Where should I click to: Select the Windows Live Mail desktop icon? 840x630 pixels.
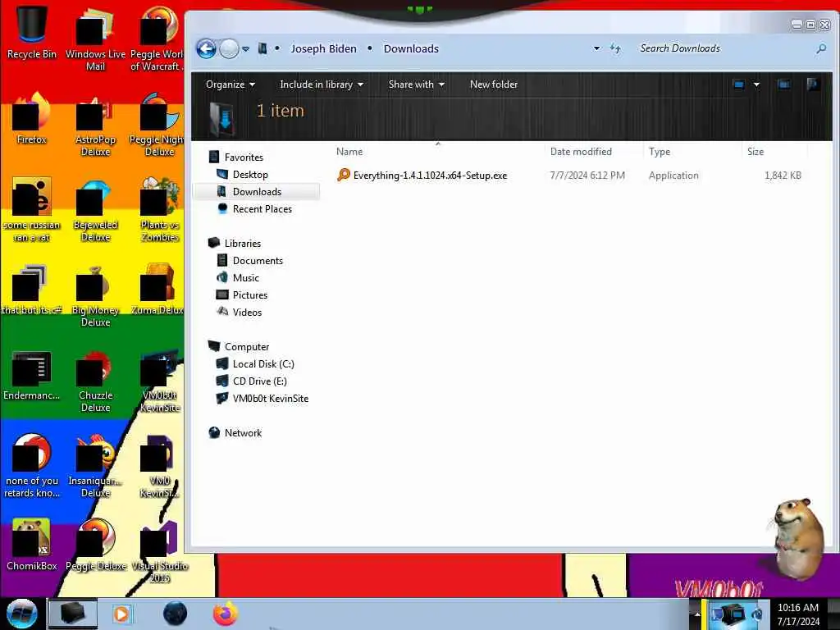tap(95, 39)
